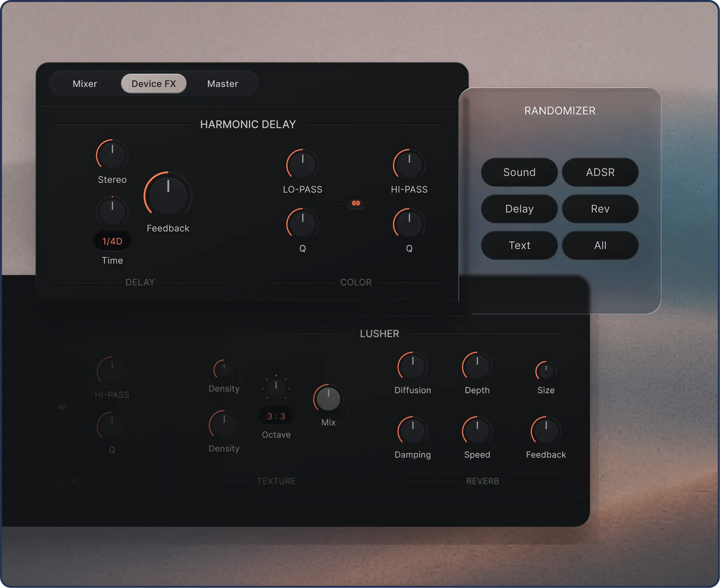720x588 pixels.
Task: Click the LO-PASS knob
Action: tap(302, 164)
